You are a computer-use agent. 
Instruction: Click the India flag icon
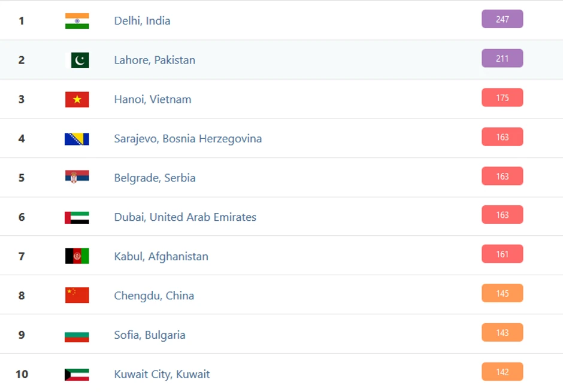77,21
